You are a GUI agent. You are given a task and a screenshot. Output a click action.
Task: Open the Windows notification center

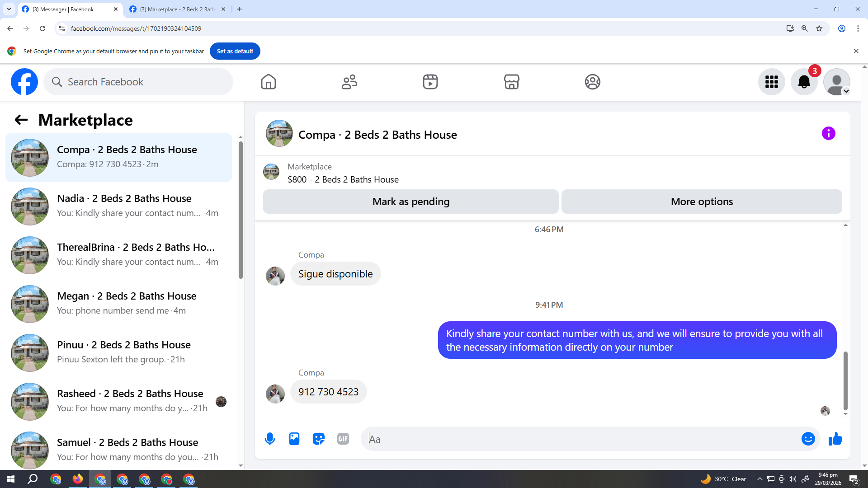point(854,479)
